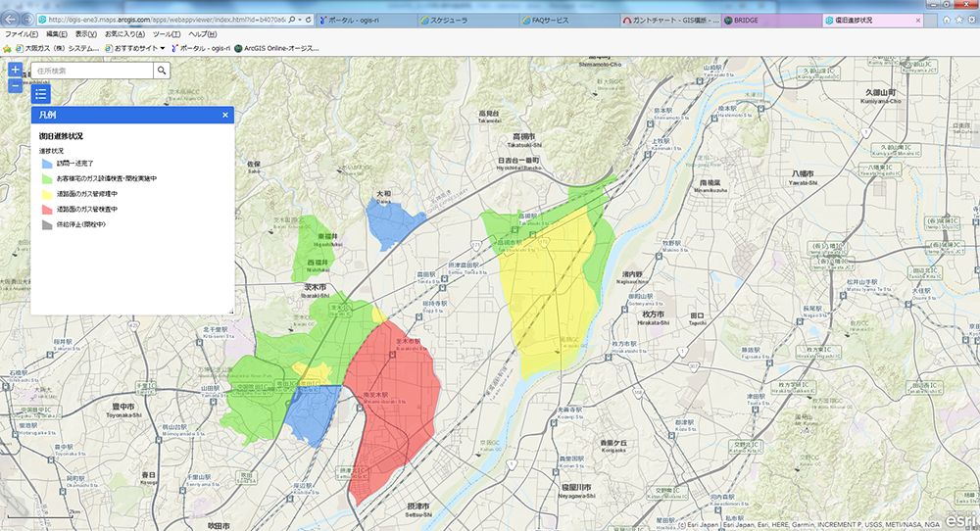Image resolution: width=980 pixels, height=531 pixels.
Task: Open the address bar search dropdown arrow
Action: click(299, 20)
